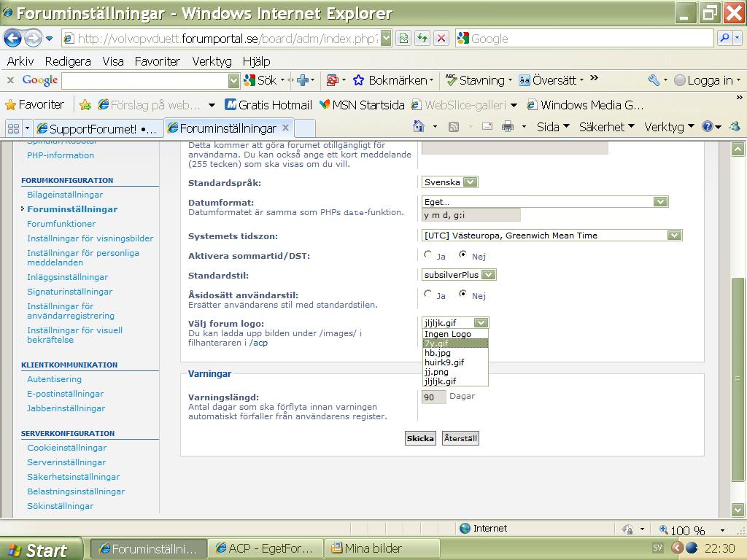This screenshot has width=747, height=560.
Task: Click the Quick Tabs grid icon
Action: click(13, 128)
